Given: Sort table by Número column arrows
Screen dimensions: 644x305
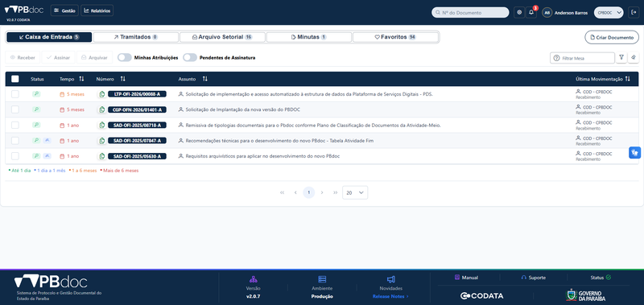Looking at the screenshot, I should tap(123, 79).
